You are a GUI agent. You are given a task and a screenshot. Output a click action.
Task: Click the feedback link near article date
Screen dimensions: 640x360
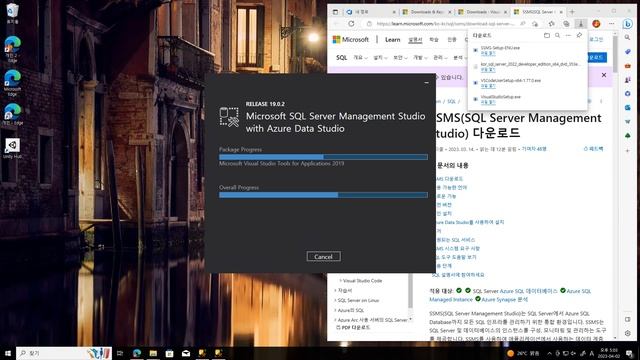593,149
